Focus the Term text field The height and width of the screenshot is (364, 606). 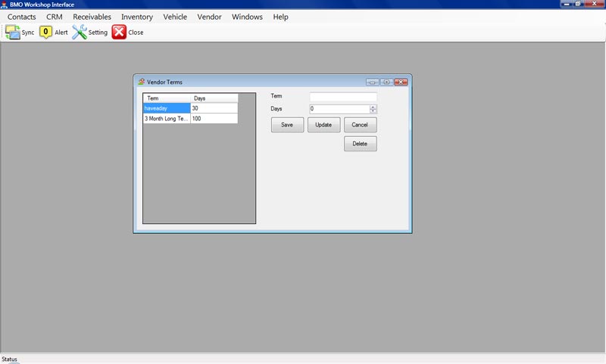tap(343, 97)
